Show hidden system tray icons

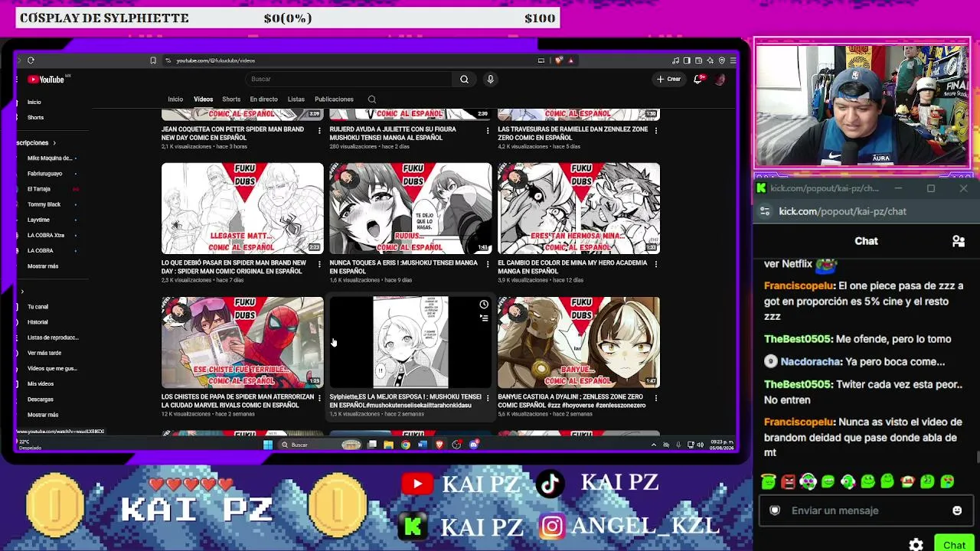654,445
